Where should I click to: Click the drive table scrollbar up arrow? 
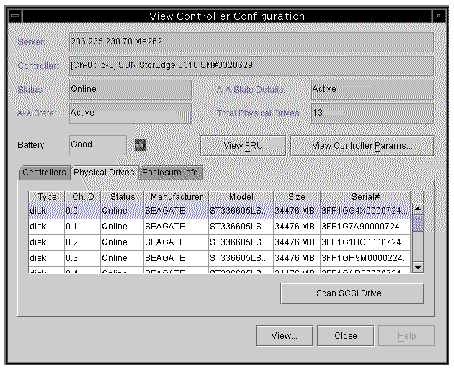coord(418,209)
